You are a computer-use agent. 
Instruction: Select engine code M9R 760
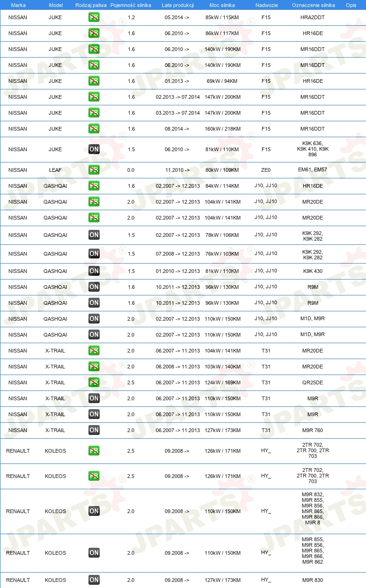point(313,430)
